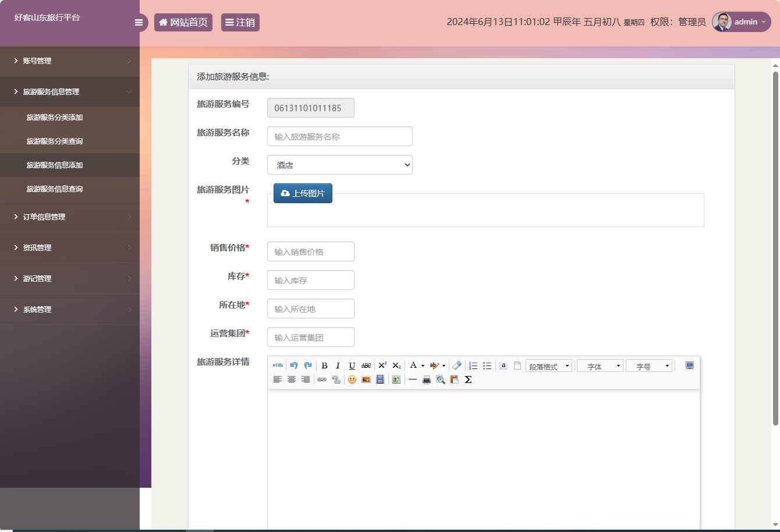Click the hyperlink insert icon

[x=322, y=380]
